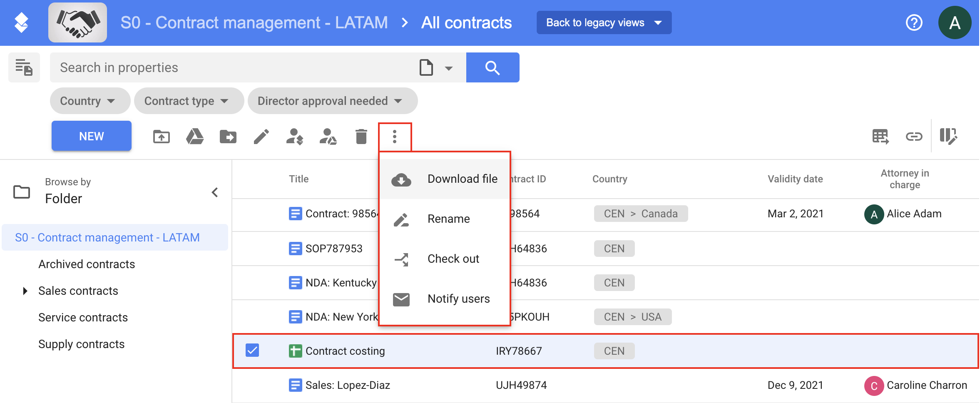Collapse the Browse by Folder panel

pos(215,192)
